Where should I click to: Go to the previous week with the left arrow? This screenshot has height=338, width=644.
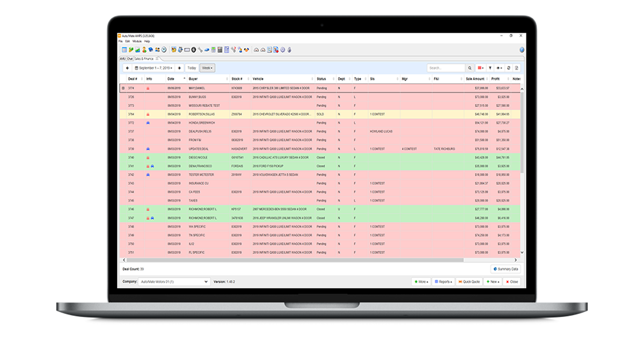tap(128, 68)
